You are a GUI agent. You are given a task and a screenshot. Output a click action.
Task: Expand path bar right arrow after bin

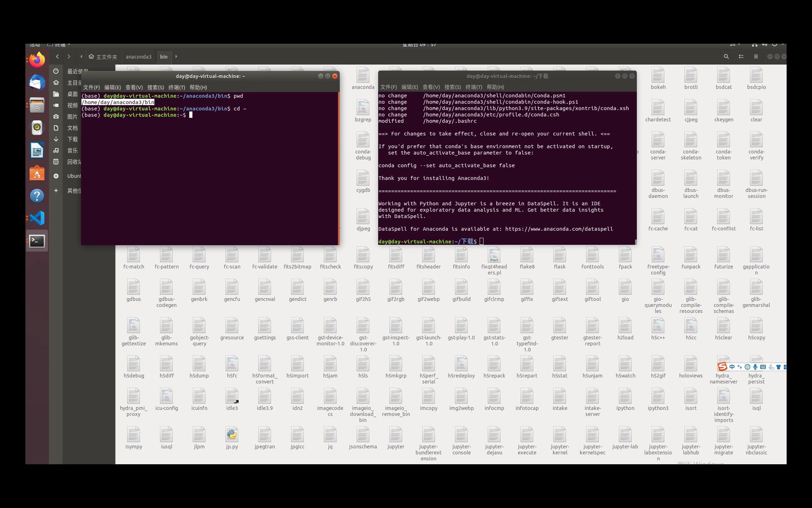(176, 56)
